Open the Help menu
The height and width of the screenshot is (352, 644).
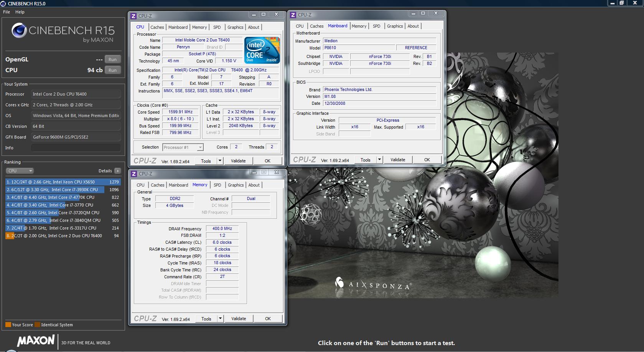(20, 12)
